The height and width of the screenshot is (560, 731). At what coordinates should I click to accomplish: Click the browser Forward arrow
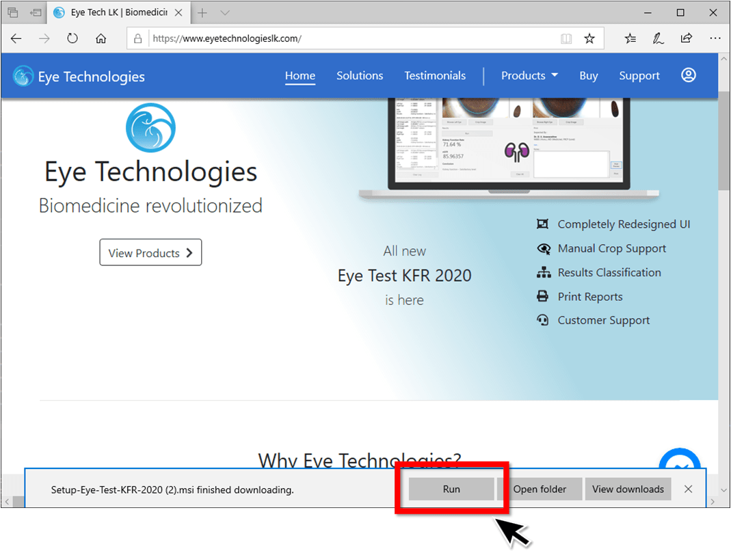click(x=44, y=39)
